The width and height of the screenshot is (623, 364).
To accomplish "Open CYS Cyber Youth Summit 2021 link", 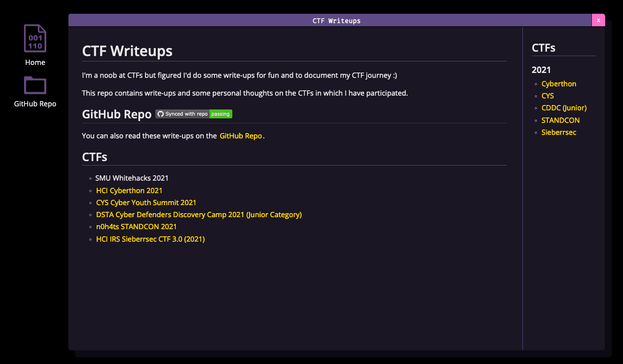I will click(x=146, y=202).
